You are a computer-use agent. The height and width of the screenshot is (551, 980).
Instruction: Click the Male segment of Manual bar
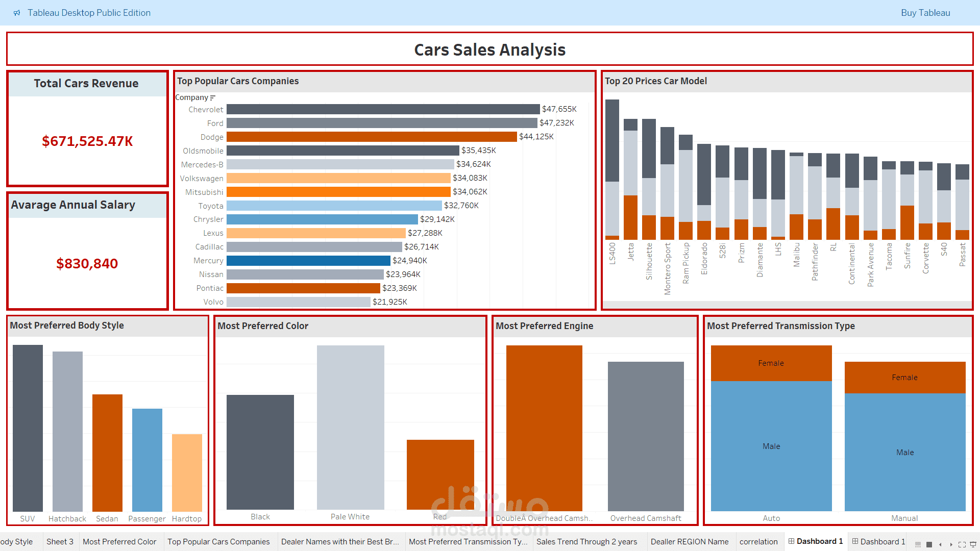905,453
